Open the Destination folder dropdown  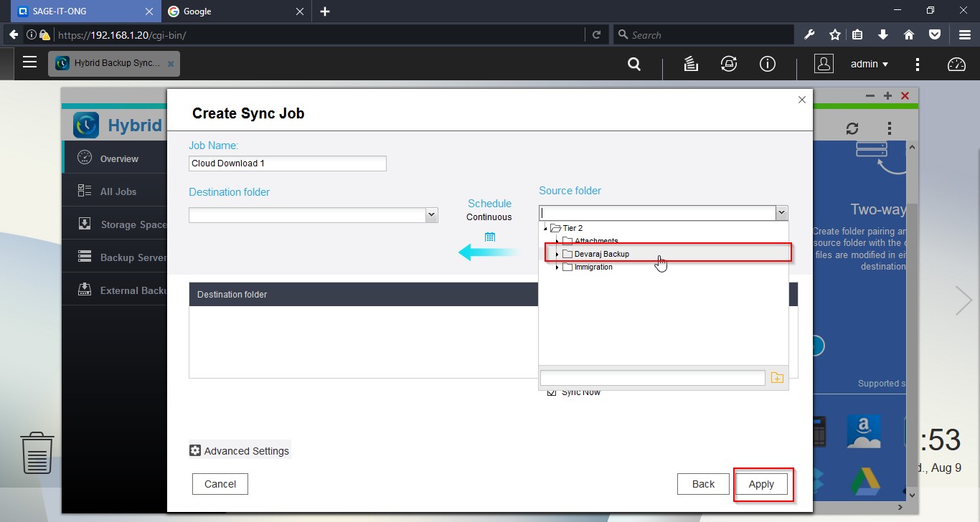[x=431, y=214]
